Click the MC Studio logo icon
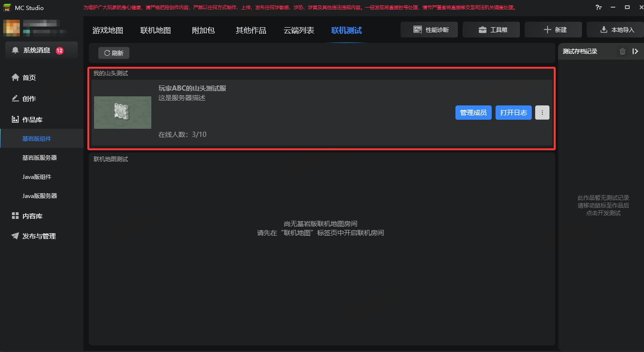 [x=7, y=8]
